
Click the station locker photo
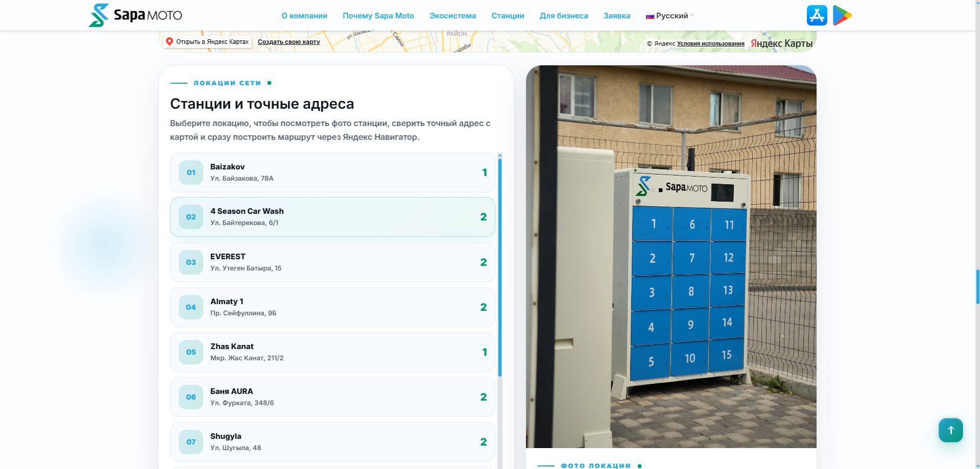(671, 257)
